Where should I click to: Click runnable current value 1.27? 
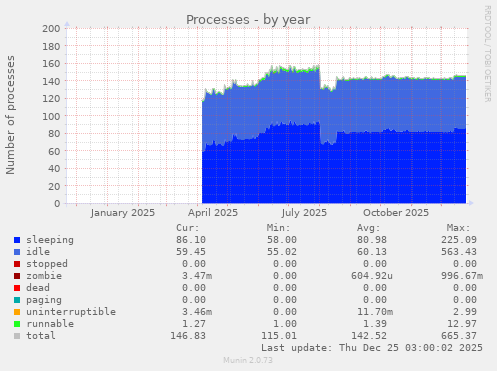[x=194, y=324]
